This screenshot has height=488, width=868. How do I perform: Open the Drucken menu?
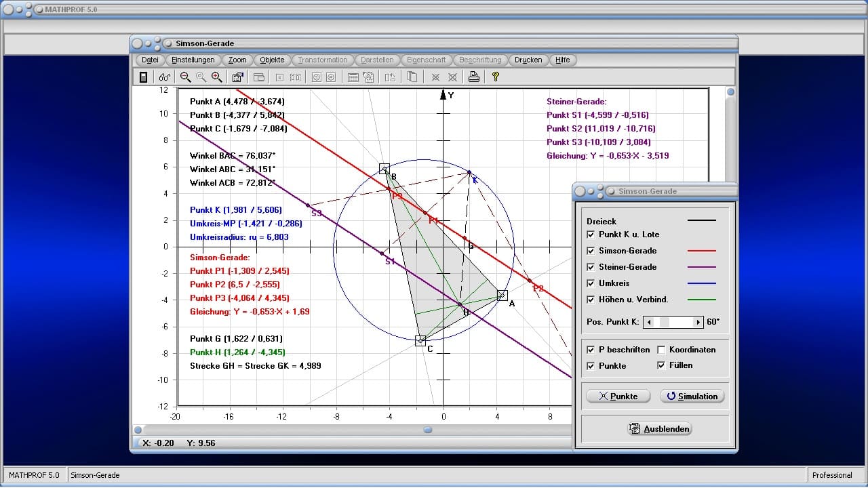coord(528,60)
